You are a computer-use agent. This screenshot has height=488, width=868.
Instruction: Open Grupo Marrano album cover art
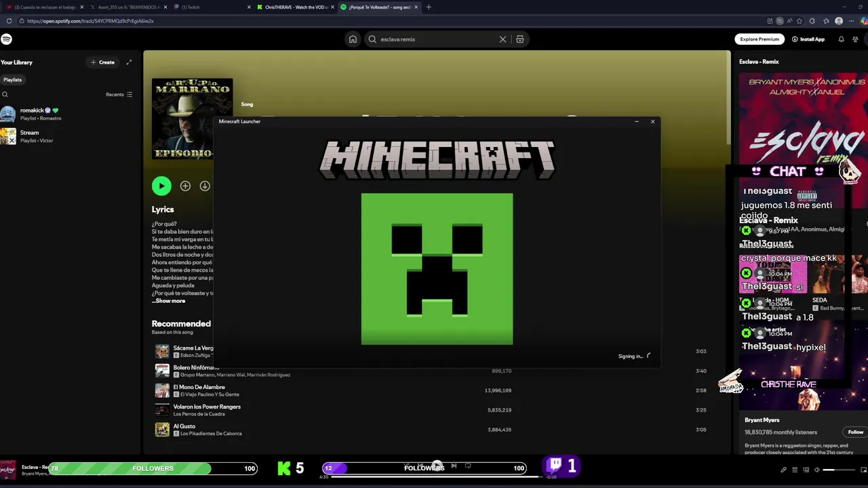pos(192,119)
